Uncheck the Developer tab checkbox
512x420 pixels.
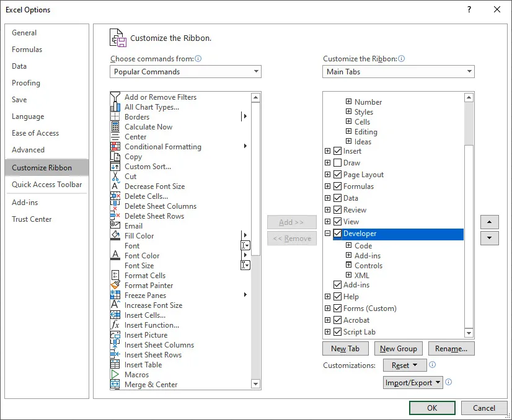point(338,234)
